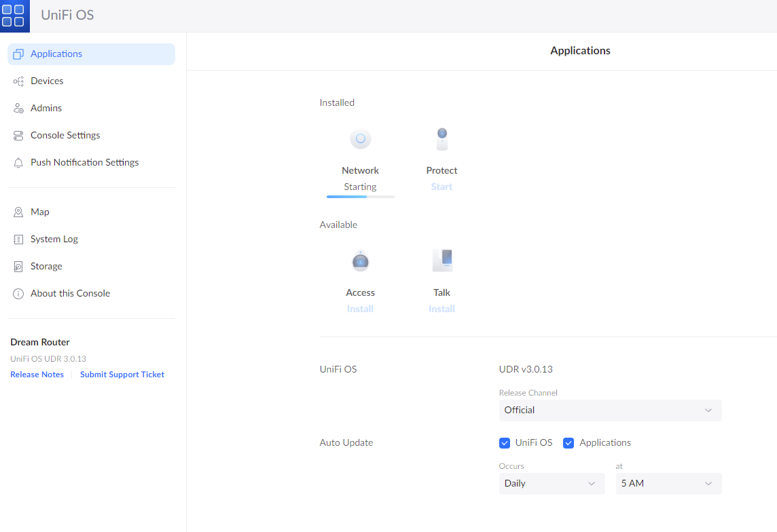
Task: Click the Map pin icon
Action: (18, 212)
